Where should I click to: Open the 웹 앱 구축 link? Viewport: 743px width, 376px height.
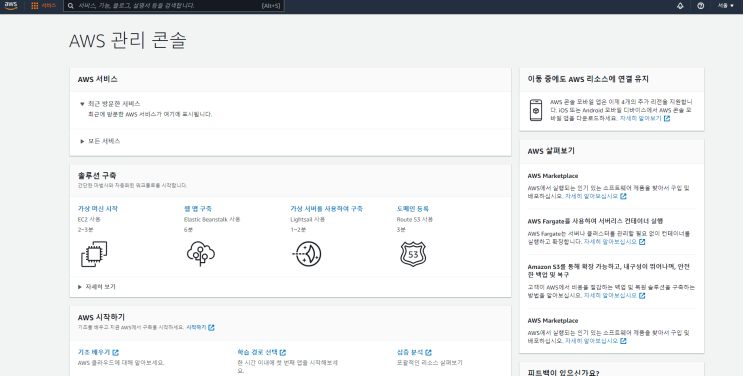pyautogui.click(x=198, y=209)
